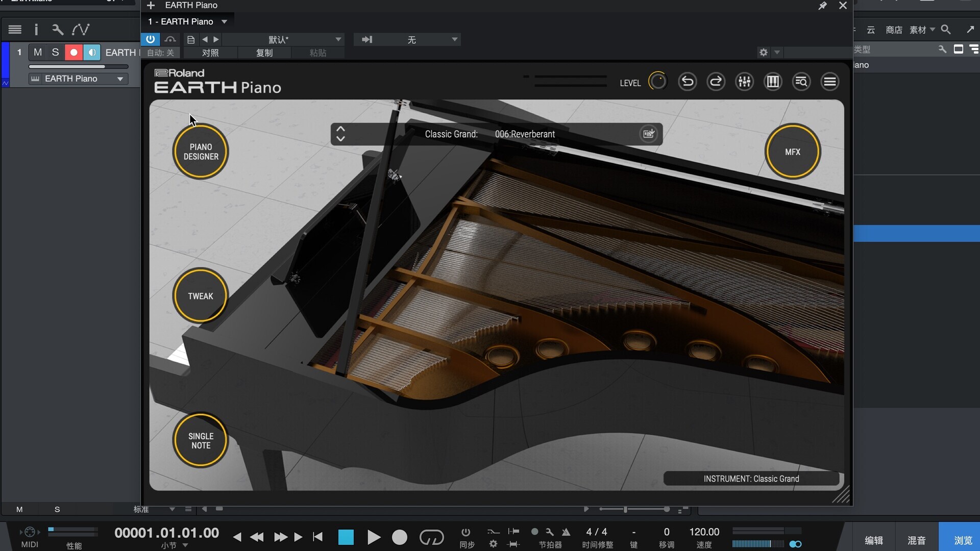Image resolution: width=980 pixels, height=551 pixels.
Task: Toggle loop mode in the transport
Action: tap(431, 537)
